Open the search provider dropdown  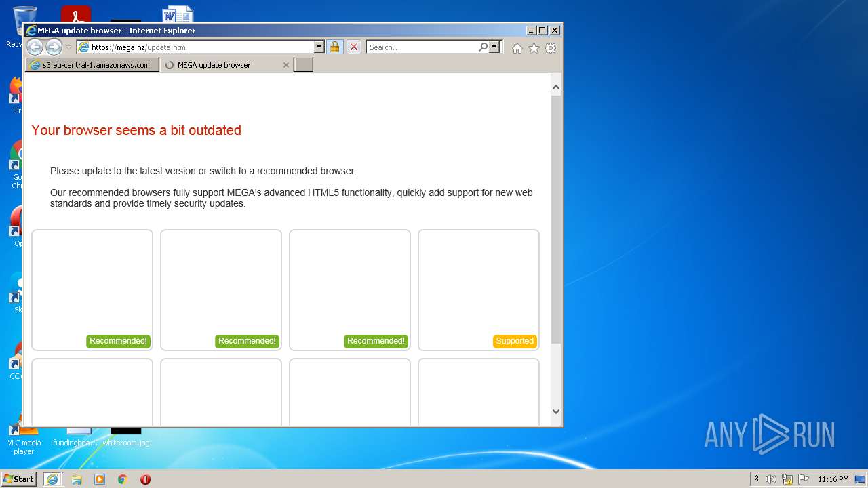(x=494, y=47)
